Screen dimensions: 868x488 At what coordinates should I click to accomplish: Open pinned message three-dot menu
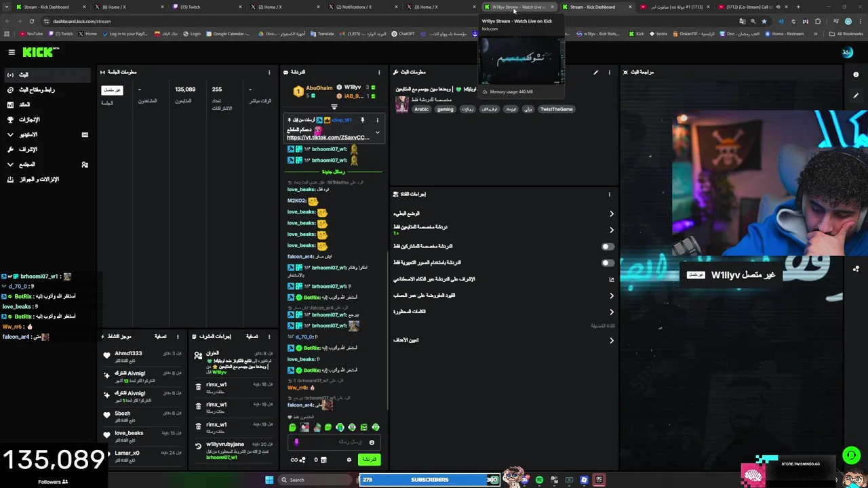point(378,120)
